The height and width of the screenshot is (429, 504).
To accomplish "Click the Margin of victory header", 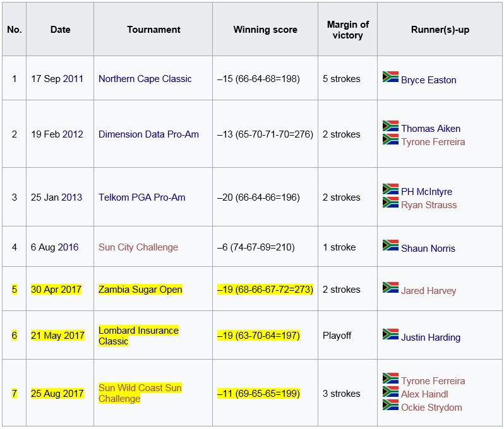I will (348, 30).
